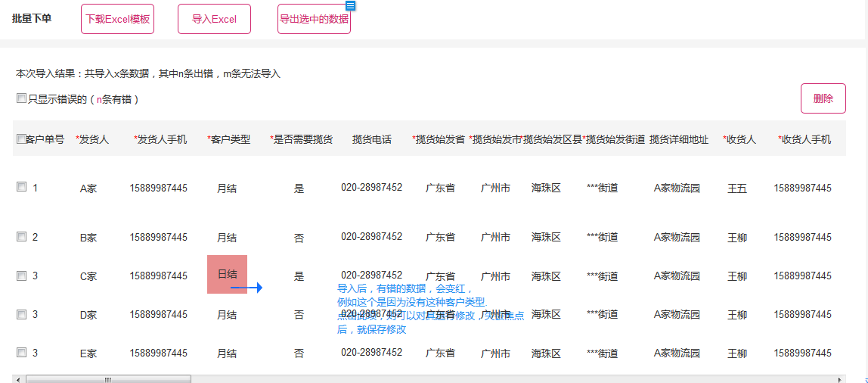Click the blue arrow beside 日结 cell
The image size is (868, 383).
point(246,288)
